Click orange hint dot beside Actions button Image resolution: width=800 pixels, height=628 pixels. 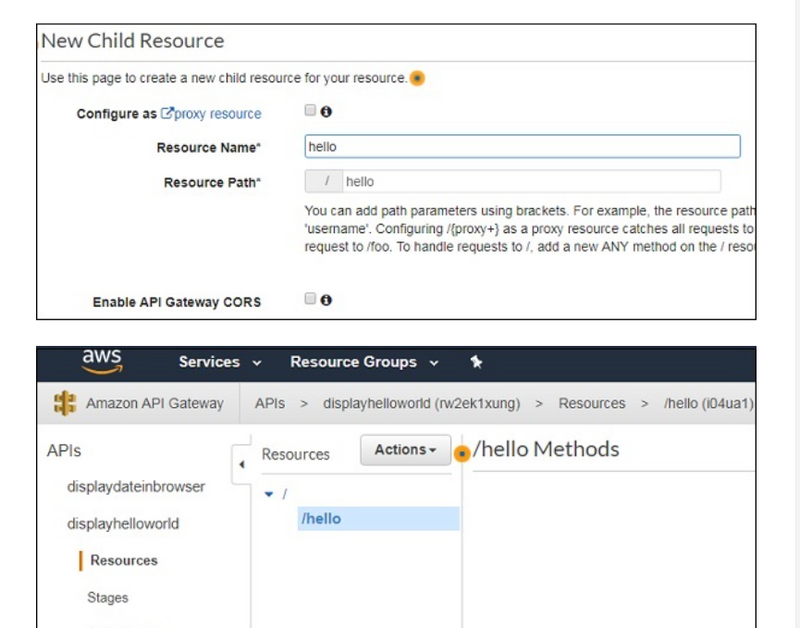(x=462, y=454)
